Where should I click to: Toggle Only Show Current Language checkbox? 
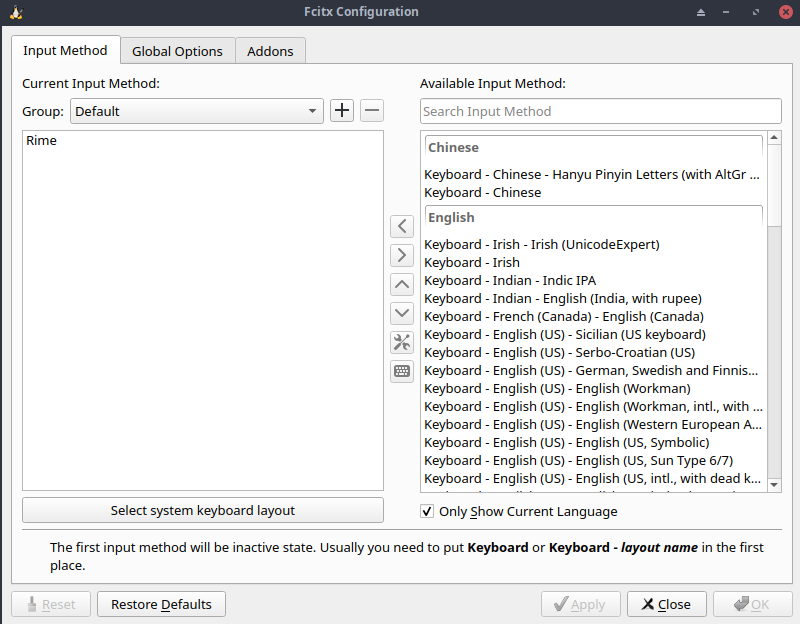428,512
